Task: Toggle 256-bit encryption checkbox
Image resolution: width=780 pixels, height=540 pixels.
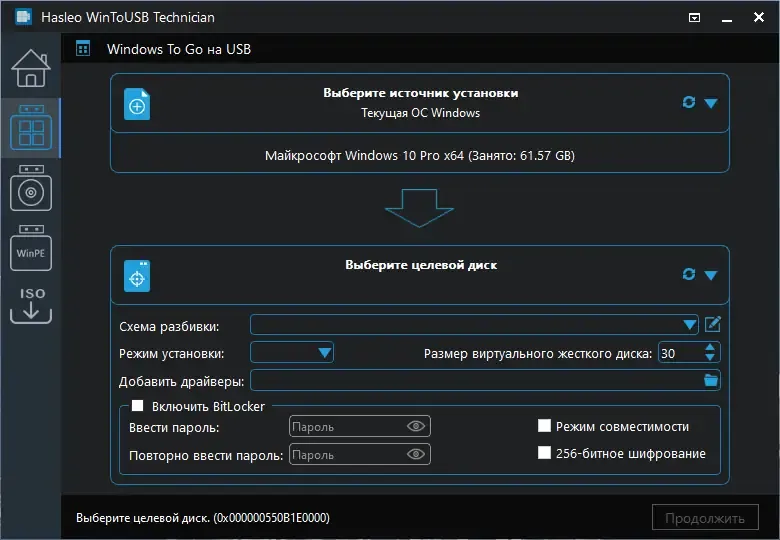Action: 544,453
